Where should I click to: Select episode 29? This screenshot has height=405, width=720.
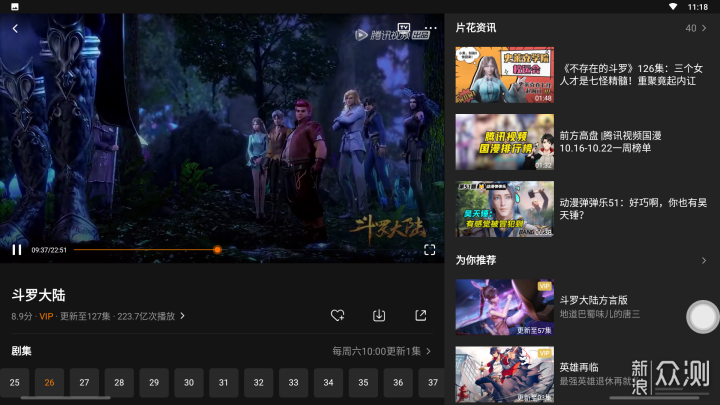point(154,382)
